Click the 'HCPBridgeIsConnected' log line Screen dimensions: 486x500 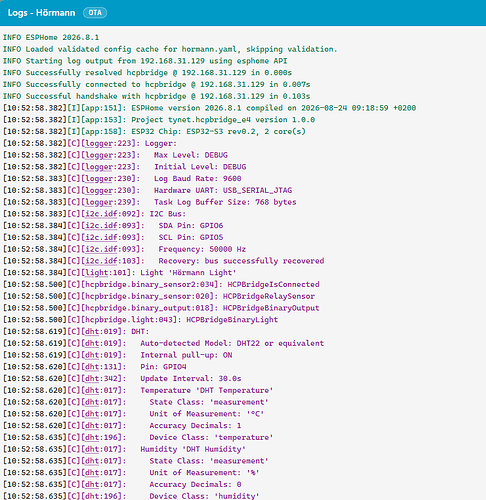tap(161, 285)
